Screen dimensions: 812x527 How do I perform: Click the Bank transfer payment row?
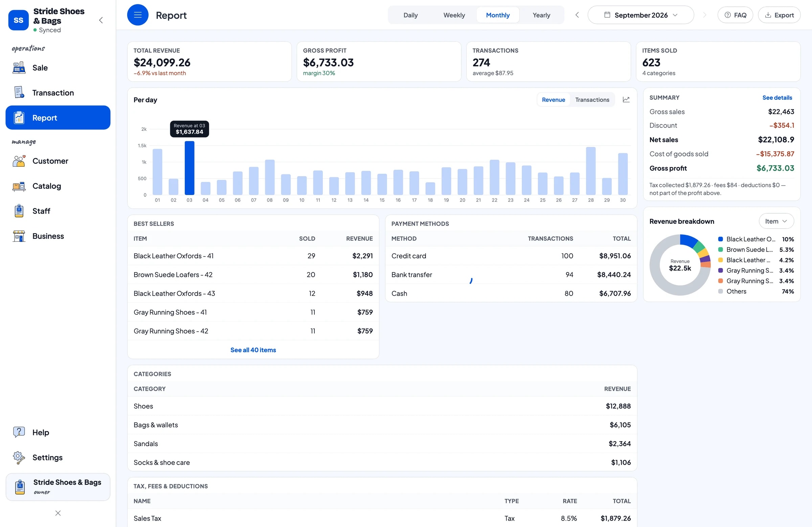[x=511, y=274]
